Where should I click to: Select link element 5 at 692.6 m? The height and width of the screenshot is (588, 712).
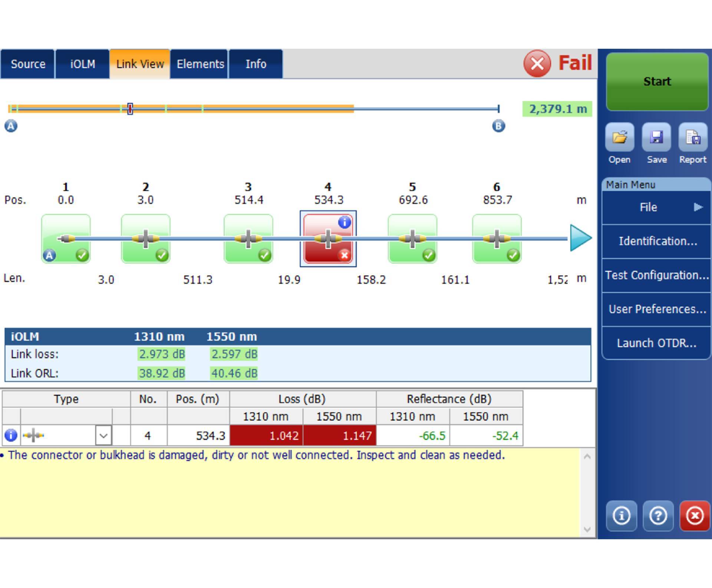click(412, 238)
